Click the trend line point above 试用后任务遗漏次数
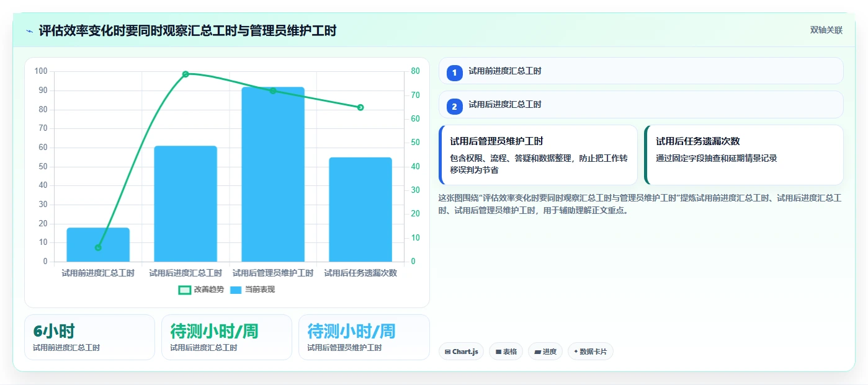 [x=360, y=107]
